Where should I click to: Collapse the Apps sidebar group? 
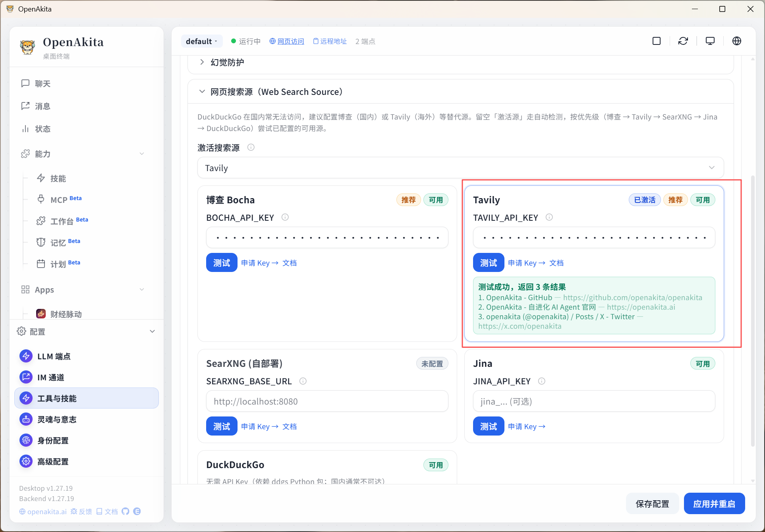pyautogui.click(x=142, y=289)
